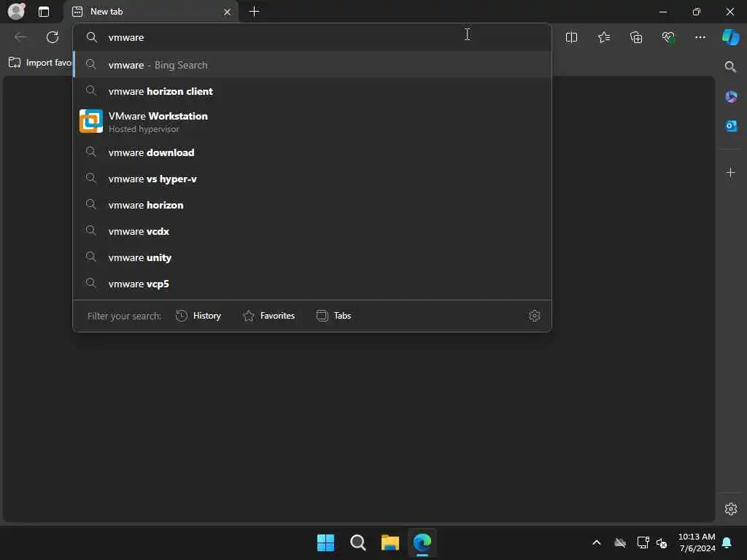This screenshot has width=747, height=560.
Task: Select vmware horizon suggestion
Action: tap(312, 205)
